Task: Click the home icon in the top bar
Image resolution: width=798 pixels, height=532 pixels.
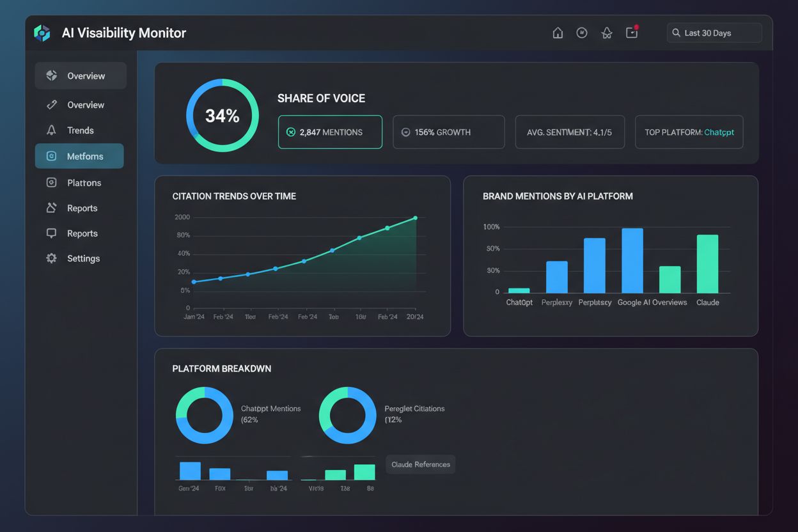Action: pyautogui.click(x=557, y=32)
